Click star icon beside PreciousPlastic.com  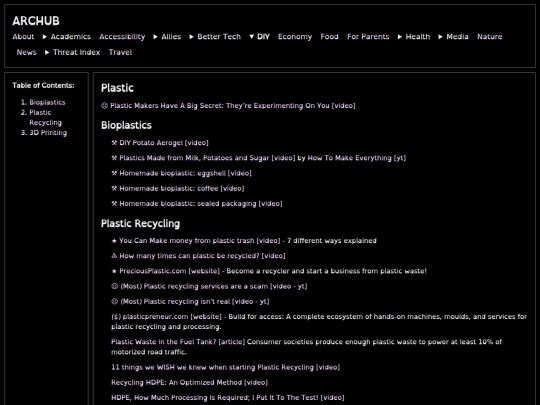(x=114, y=271)
